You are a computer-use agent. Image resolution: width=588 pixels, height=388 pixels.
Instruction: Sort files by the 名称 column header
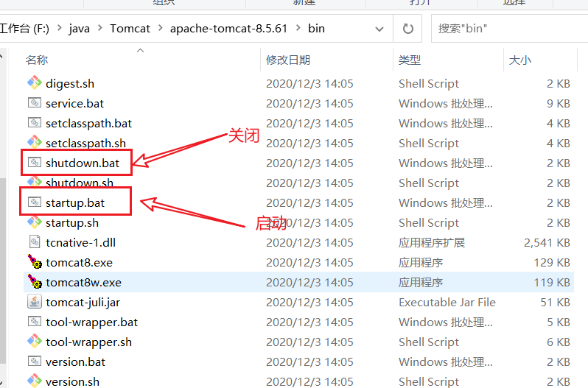37,60
